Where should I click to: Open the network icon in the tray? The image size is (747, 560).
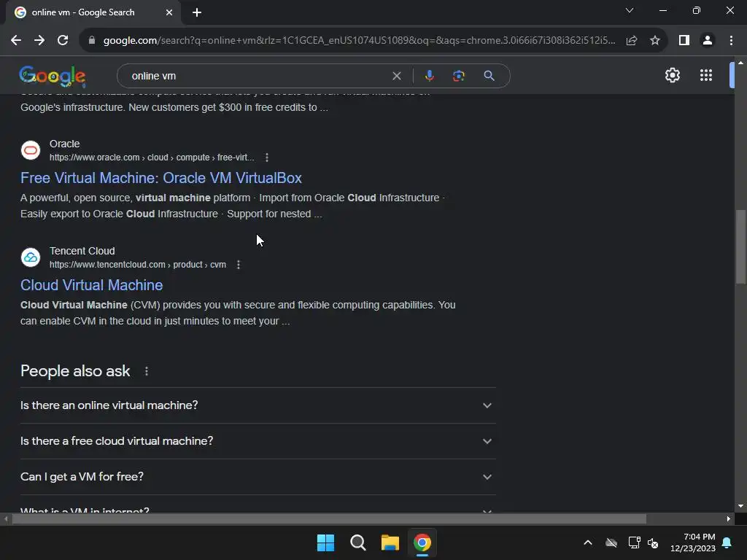point(634,542)
